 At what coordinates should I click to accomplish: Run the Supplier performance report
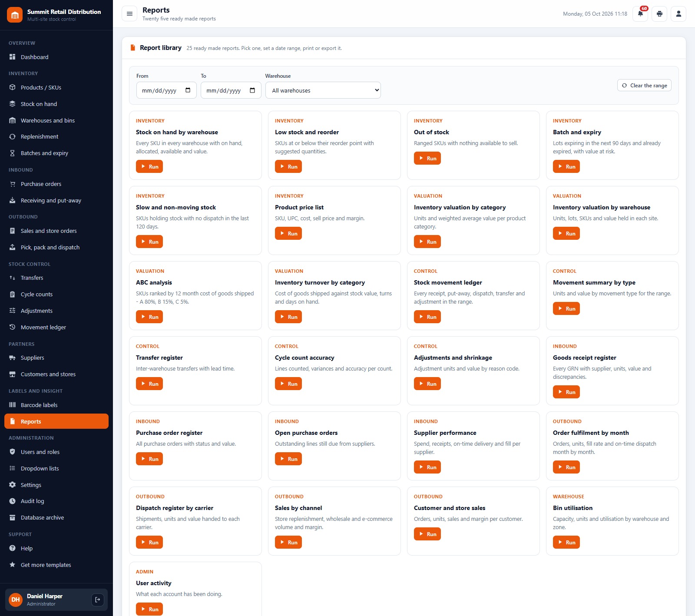(x=427, y=467)
